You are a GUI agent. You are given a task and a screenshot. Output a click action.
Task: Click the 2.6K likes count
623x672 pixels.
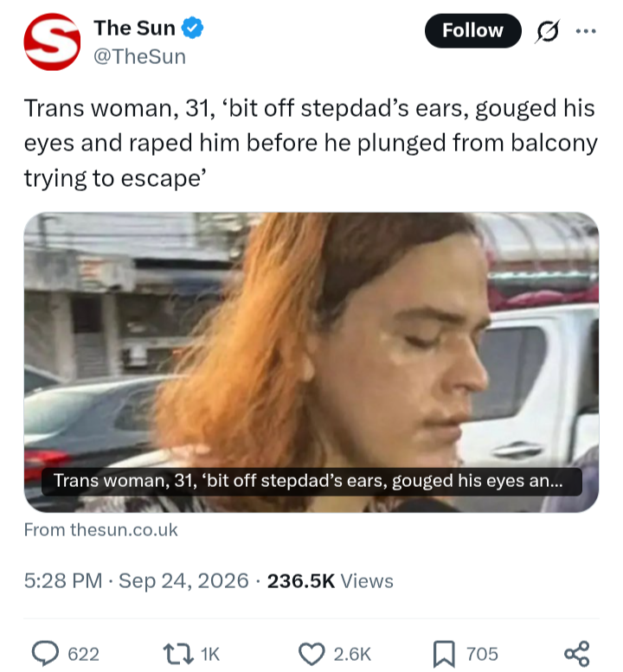352,655
